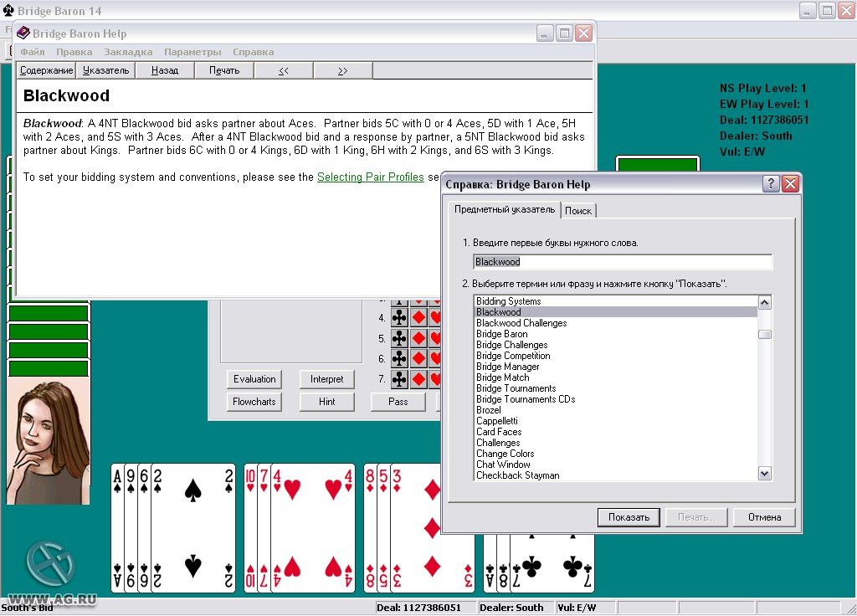
Task: Select the 7 of clubs card
Action: [552, 563]
